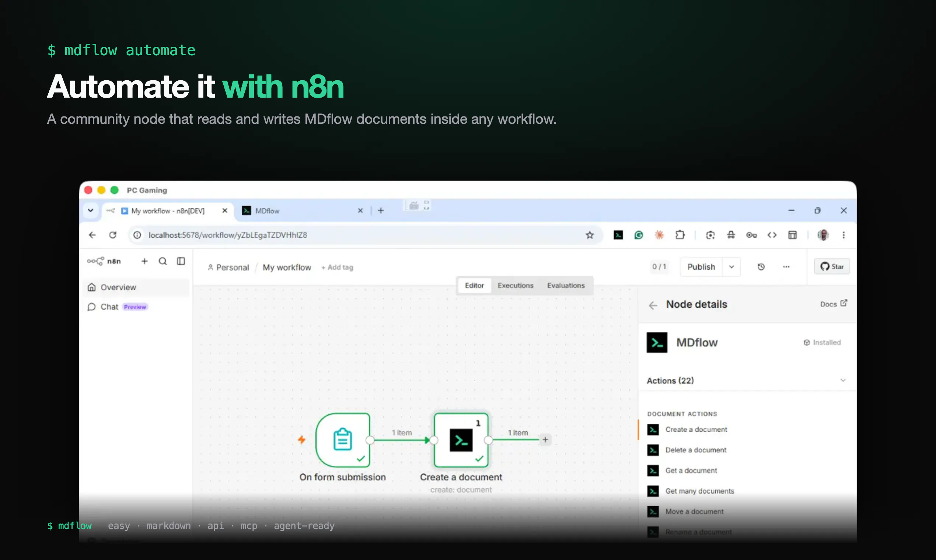Viewport: 936px width, 560px height.
Task: Click the GitHub Star button
Action: [832, 266]
